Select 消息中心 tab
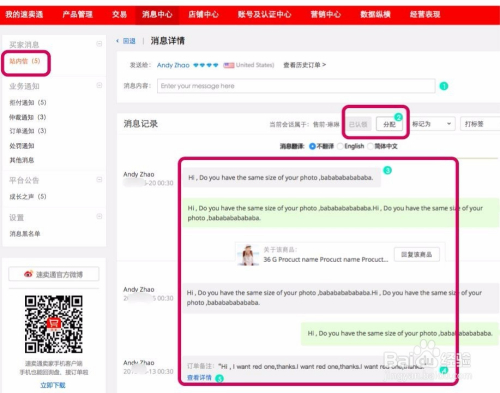 [x=157, y=14]
